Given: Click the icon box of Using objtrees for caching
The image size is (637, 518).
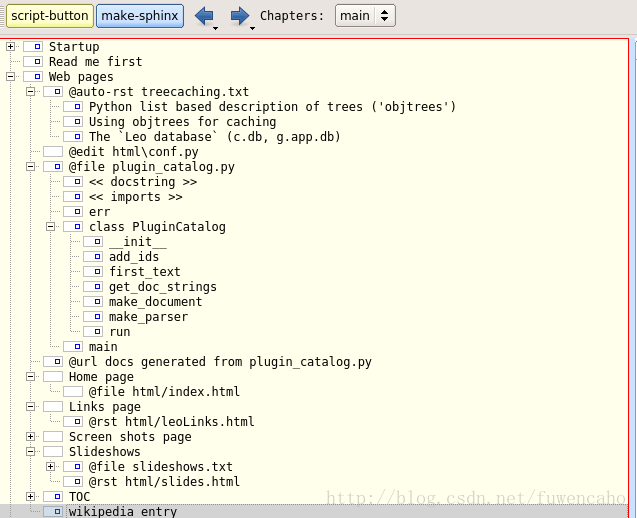Looking at the screenshot, I should 73,121.
